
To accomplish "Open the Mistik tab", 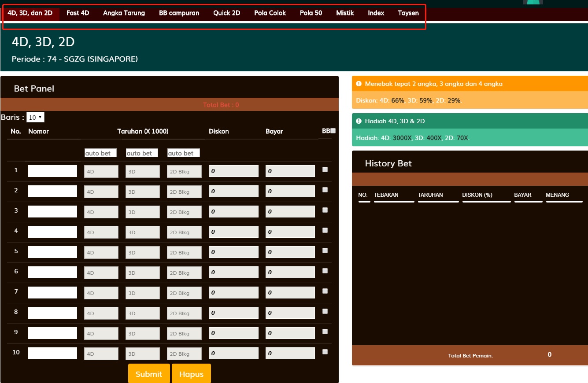I will [x=345, y=13].
